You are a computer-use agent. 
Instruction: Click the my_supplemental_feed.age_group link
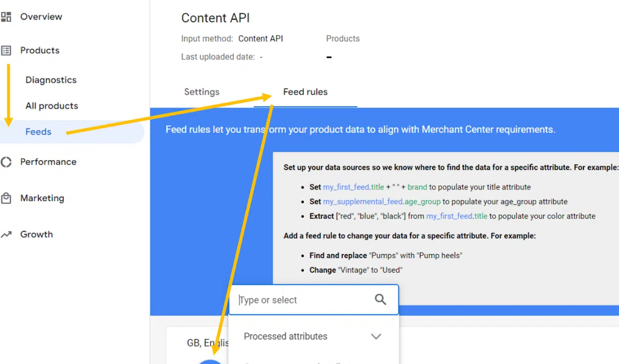(382, 201)
